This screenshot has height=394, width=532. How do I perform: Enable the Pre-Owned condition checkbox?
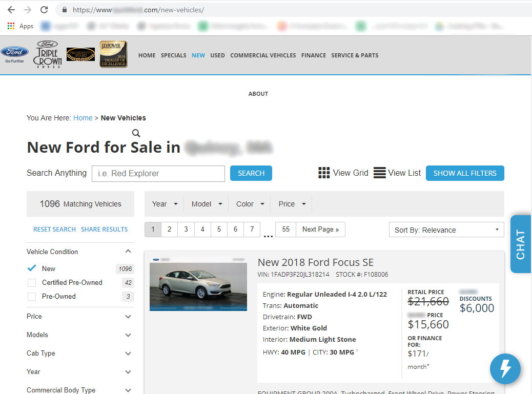click(32, 297)
